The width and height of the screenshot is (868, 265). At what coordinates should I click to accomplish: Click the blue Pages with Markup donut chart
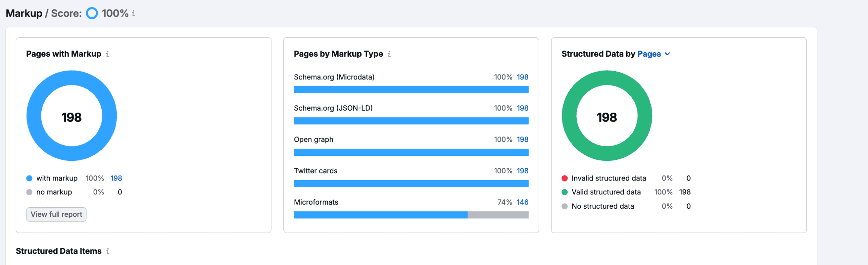tap(34, 116)
